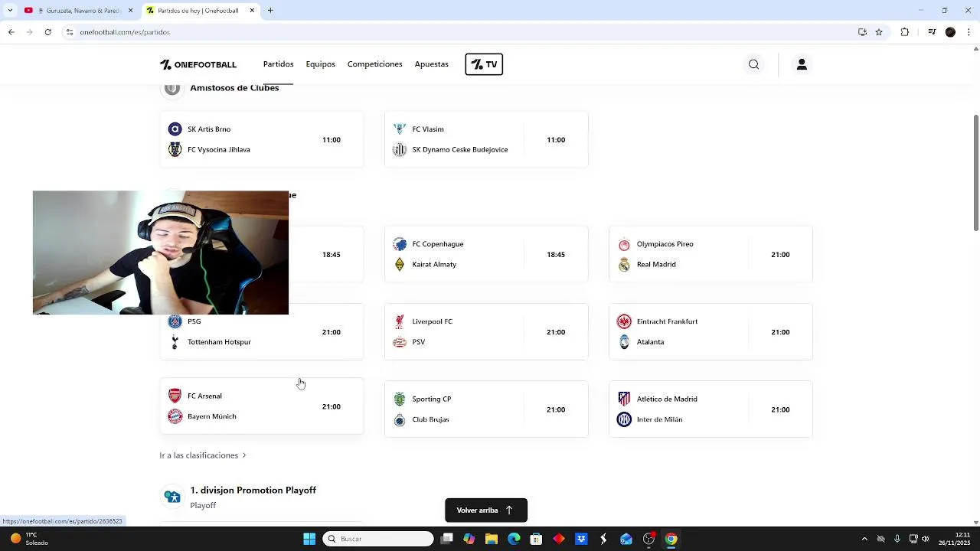Open the user profile icon

[802, 64]
